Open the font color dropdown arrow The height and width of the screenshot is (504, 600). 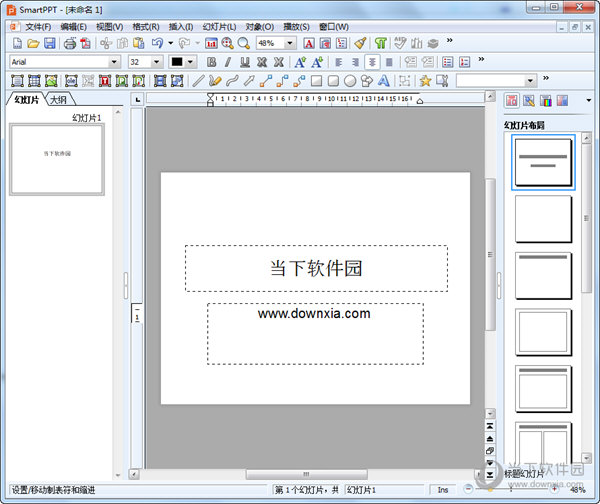190,62
